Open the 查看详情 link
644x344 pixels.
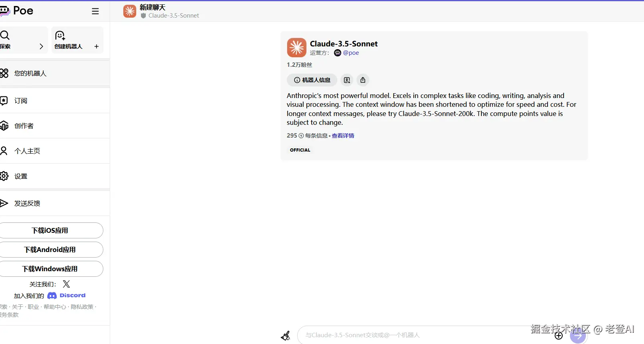[343, 136]
